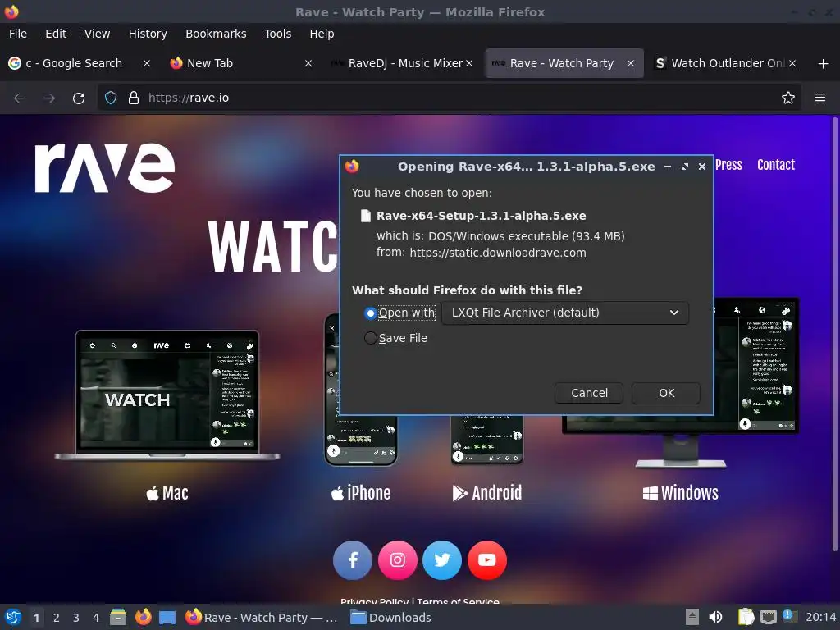Click the update notifier tray icon
This screenshot has height=630, width=840.
(790, 616)
